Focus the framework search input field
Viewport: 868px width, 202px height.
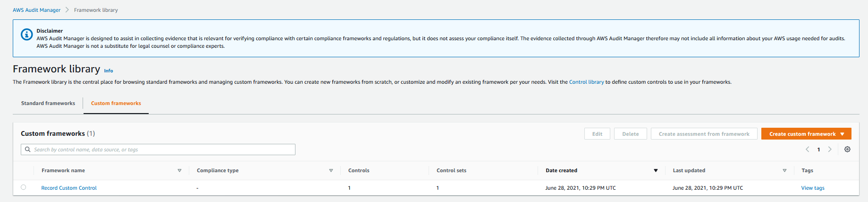pos(158,149)
